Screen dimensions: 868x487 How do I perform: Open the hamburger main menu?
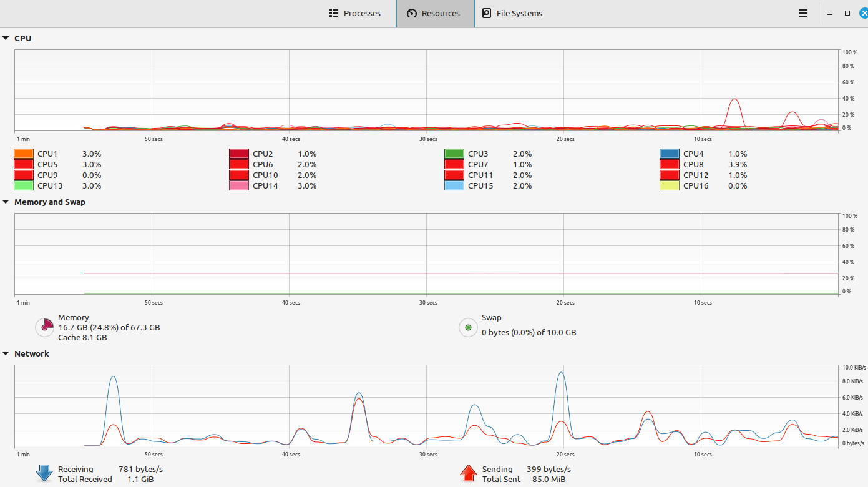pos(803,13)
